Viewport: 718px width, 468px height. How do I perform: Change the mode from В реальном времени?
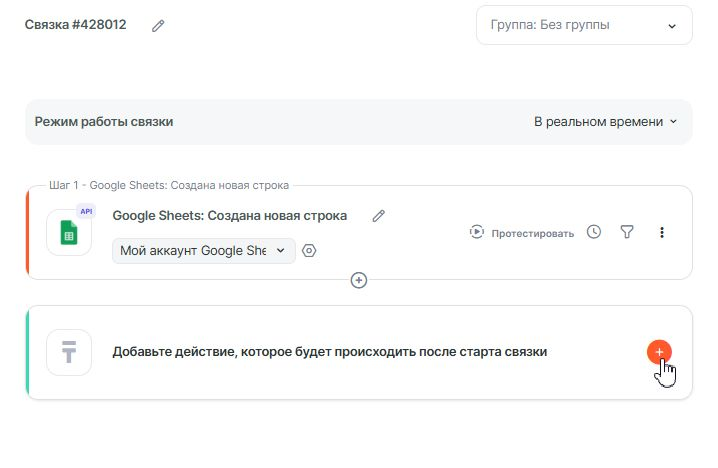click(605, 122)
